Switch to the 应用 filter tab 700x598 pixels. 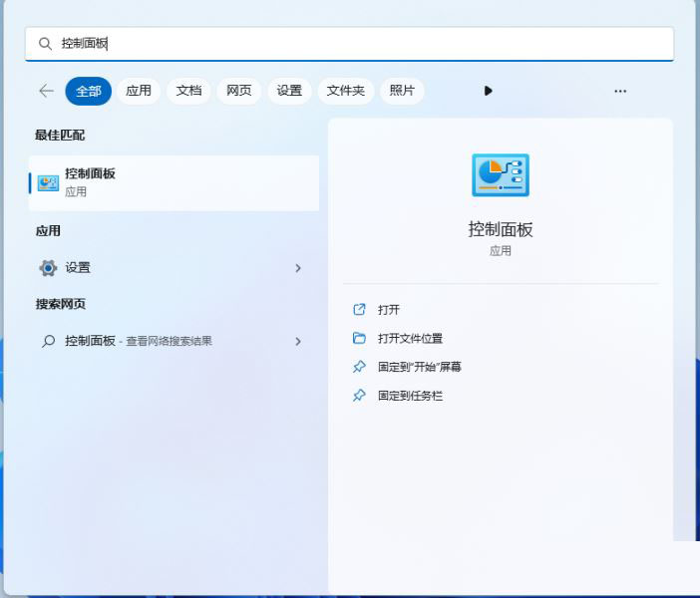tap(139, 91)
